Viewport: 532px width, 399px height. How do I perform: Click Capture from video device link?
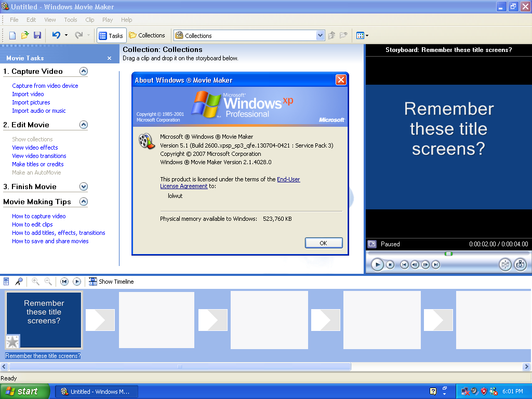[45, 86]
